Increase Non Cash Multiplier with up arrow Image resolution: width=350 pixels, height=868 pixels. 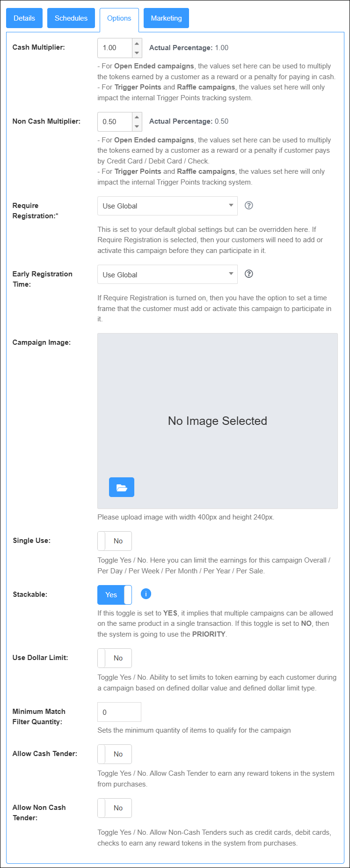click(x=137, y=117)
